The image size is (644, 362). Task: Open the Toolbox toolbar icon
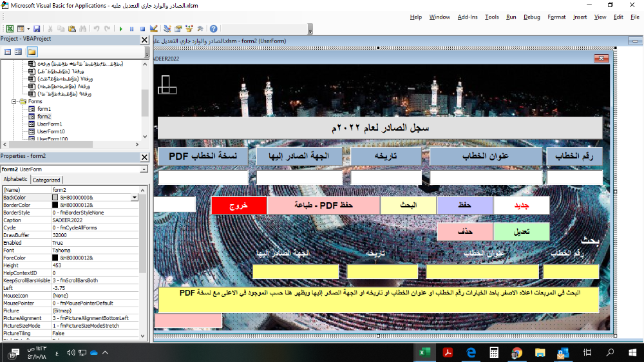200,29
